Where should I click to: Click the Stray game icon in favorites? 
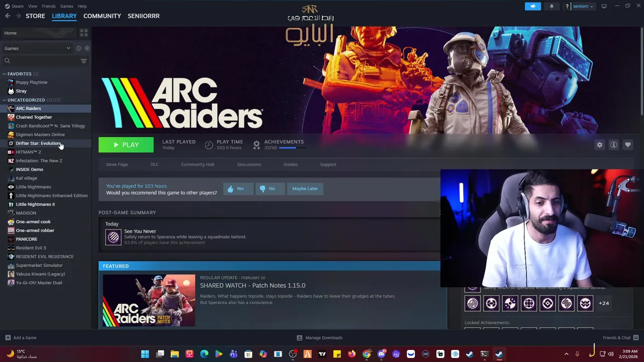pos(11,91)
